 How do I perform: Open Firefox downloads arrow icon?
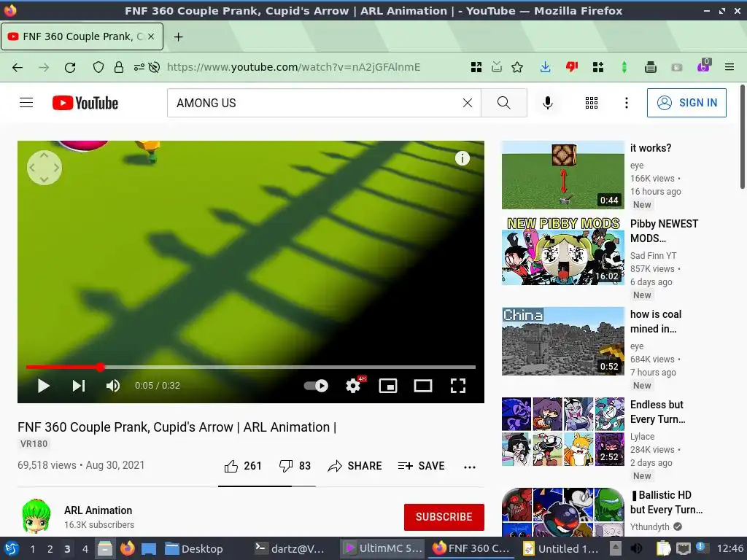[x=546, y=67]
